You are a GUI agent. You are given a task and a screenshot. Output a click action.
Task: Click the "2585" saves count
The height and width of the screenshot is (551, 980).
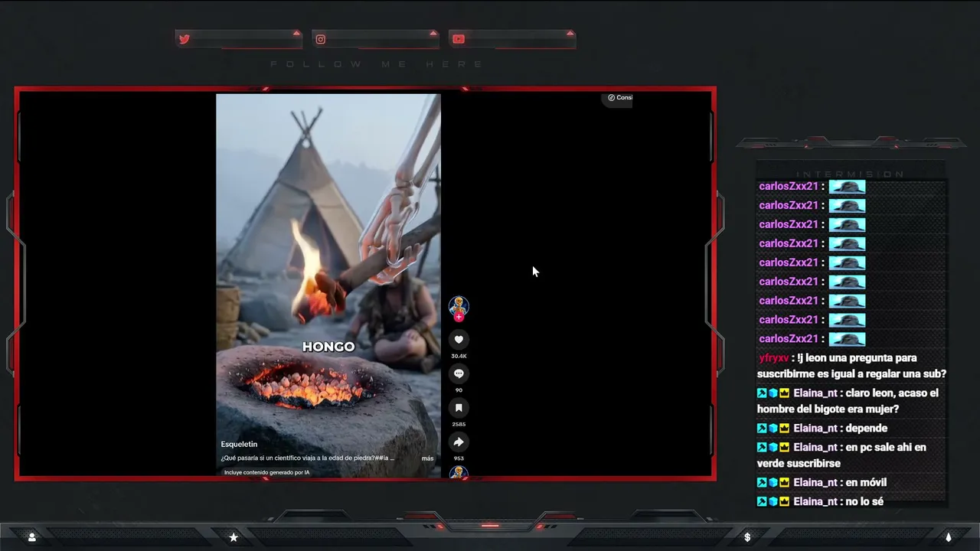(x=459, y=424)
